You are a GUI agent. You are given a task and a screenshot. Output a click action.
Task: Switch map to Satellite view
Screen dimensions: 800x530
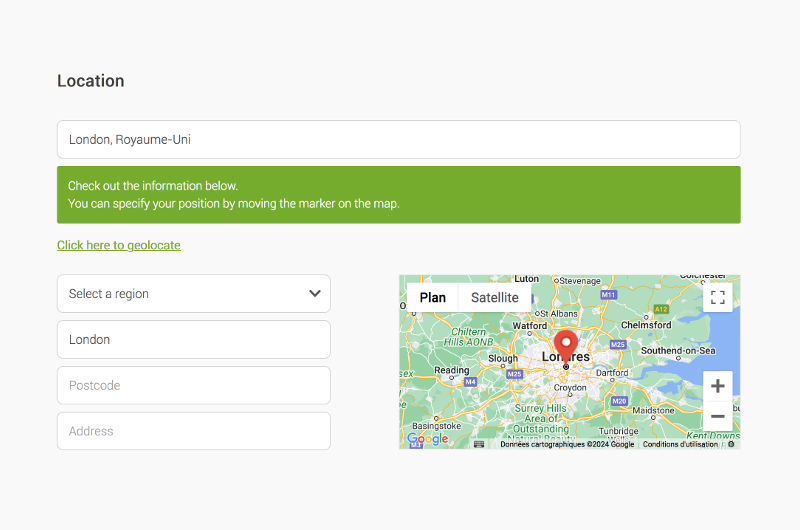click(x=494, y=297)
